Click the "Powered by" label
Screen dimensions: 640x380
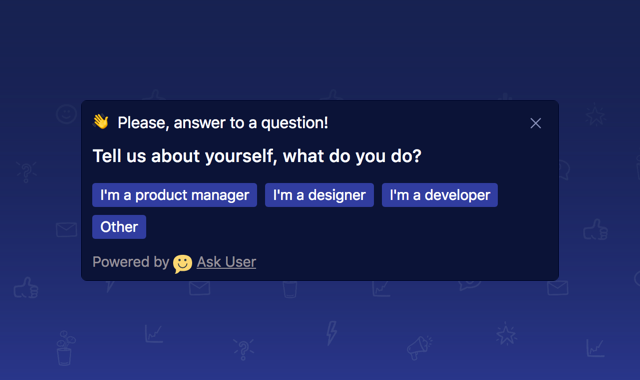coord(131,262)
